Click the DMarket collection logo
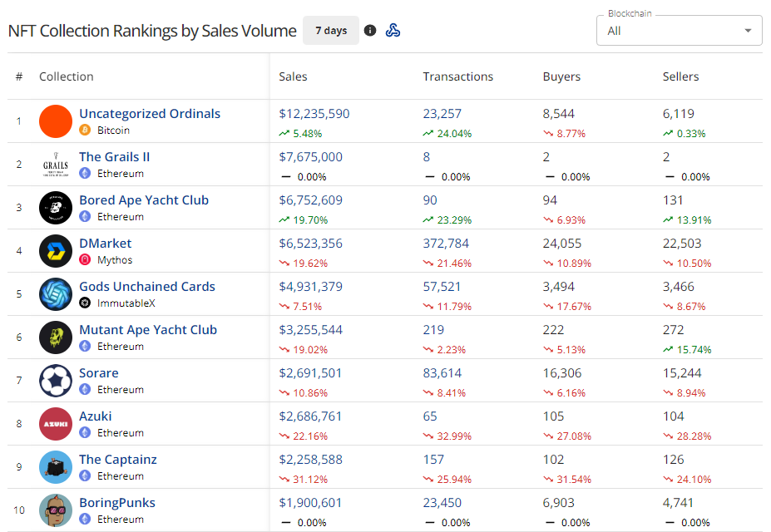 [56, 251]
